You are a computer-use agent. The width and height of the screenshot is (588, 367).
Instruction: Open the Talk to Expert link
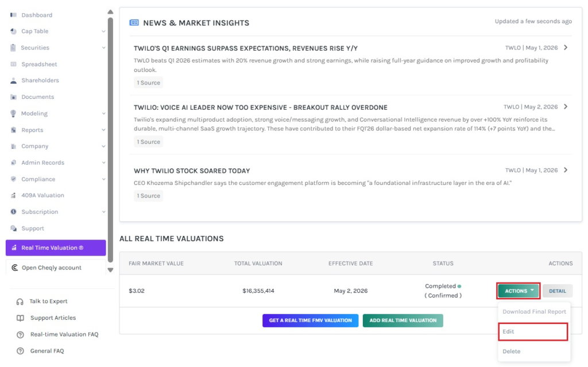click(x=48, y=302)
